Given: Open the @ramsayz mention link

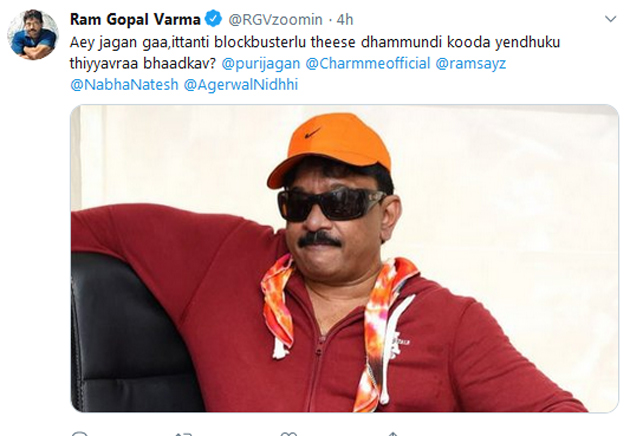Looking at the screenshot, I should 471,63.
